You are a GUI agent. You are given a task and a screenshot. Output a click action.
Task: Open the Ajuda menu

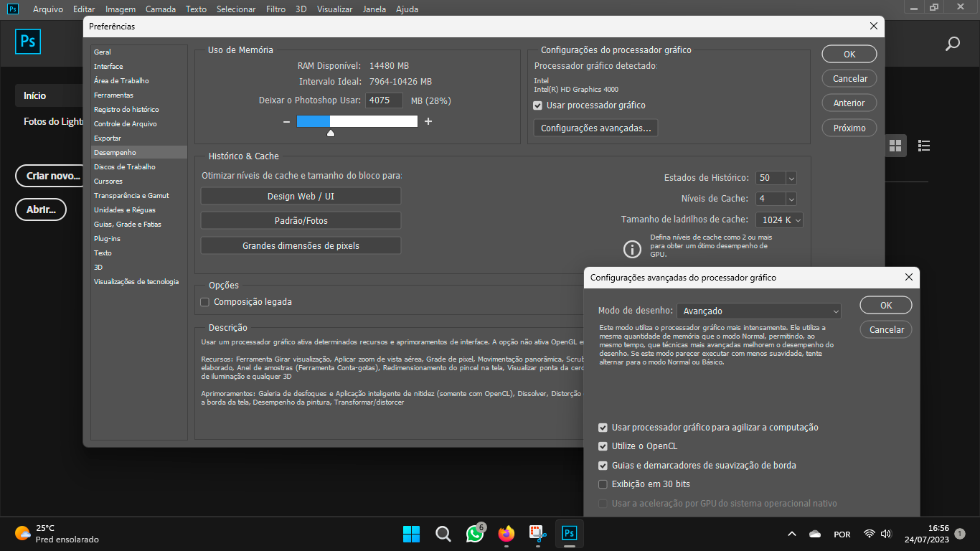point(407,9)
